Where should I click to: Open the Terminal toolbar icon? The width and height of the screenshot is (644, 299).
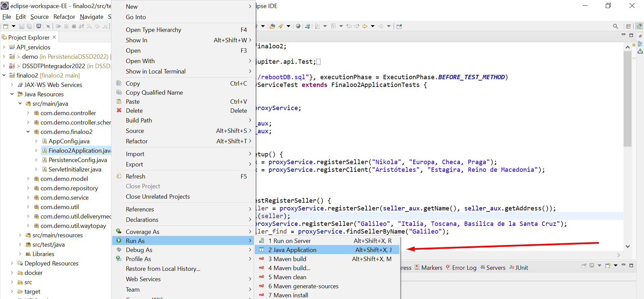coord(39,26)
